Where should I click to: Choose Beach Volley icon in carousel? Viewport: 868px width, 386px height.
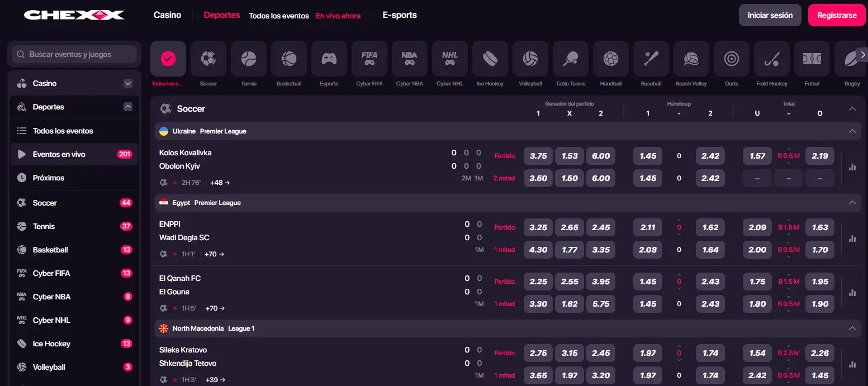(x=691, y=59)
